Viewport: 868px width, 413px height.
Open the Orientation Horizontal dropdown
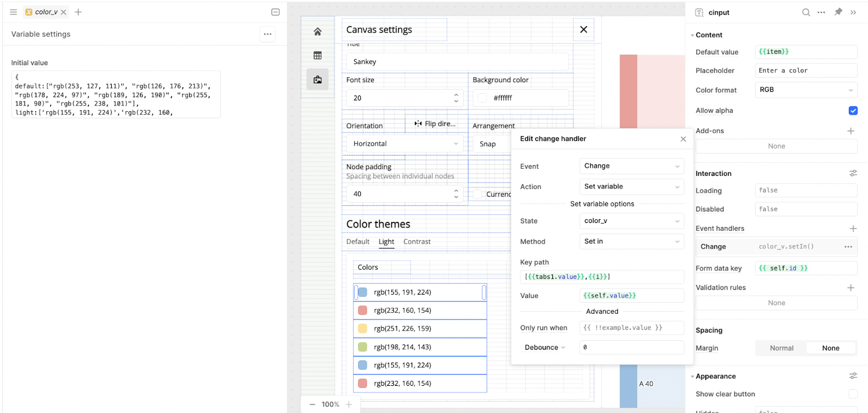(405, 144)
